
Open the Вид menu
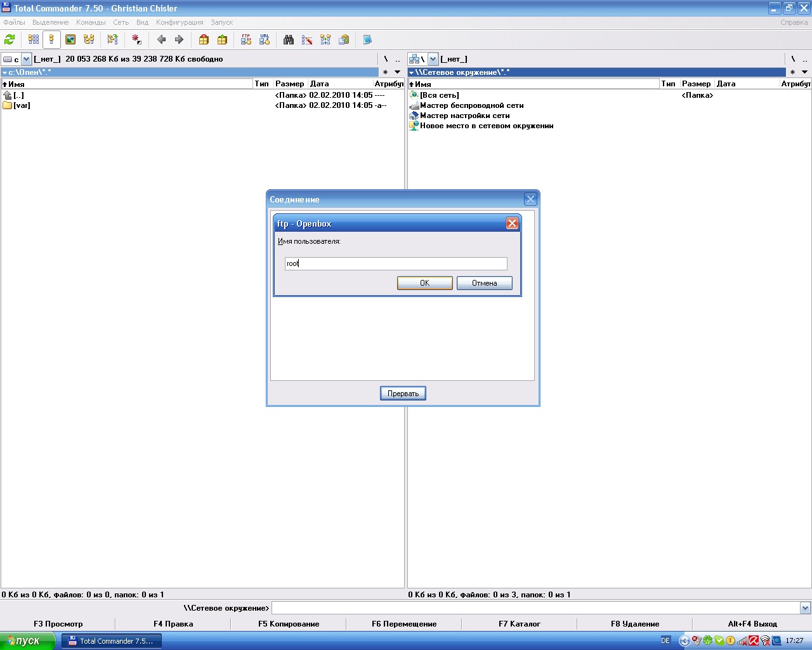click(143, 22)
